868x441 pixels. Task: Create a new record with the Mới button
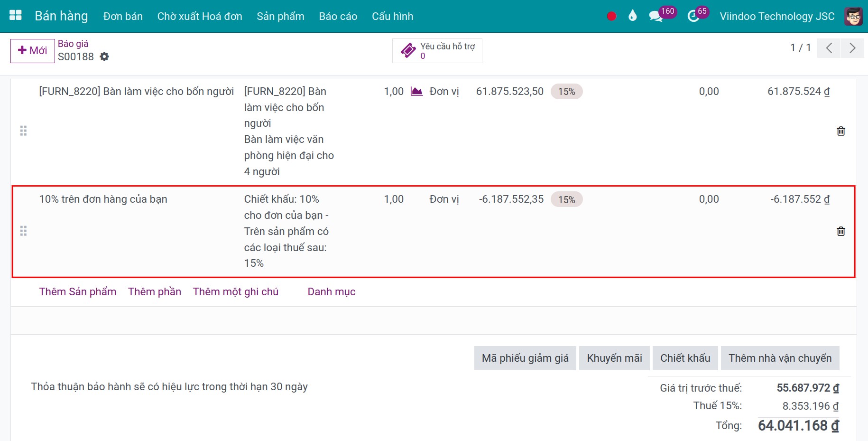[x=33, y=50]
